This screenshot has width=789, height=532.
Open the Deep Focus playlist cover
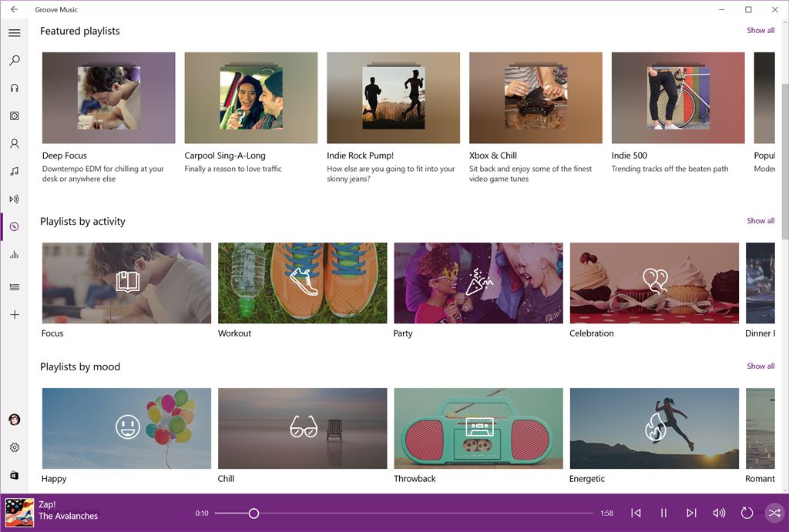click(x=109, y=98)
